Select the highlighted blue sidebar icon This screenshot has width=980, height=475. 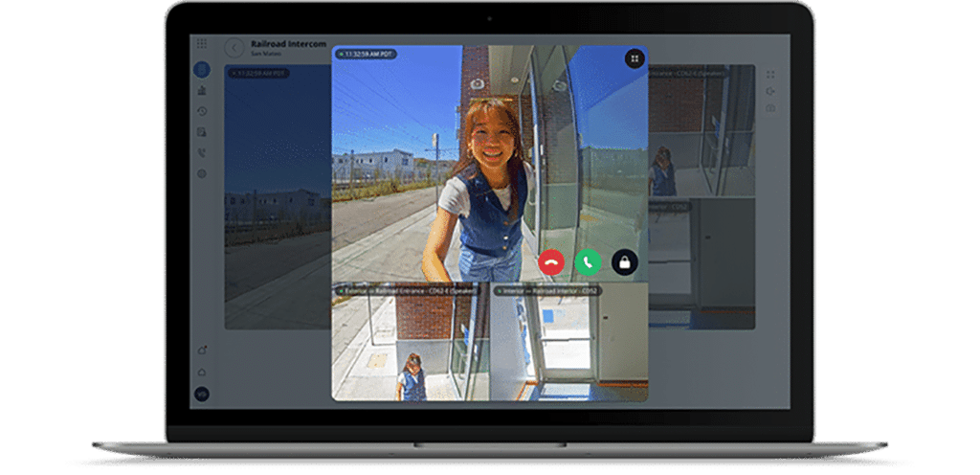pyautogui.click(x=201, y=69)
